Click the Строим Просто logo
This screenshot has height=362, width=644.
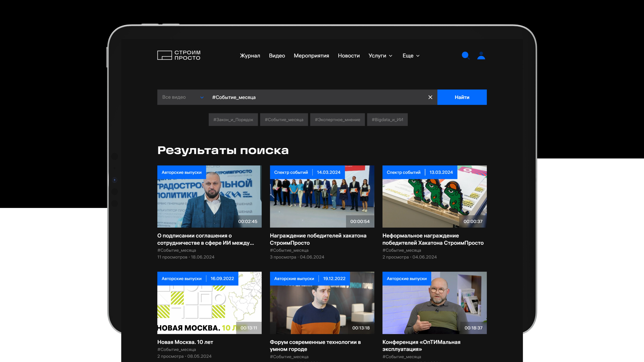pos(179,55)
